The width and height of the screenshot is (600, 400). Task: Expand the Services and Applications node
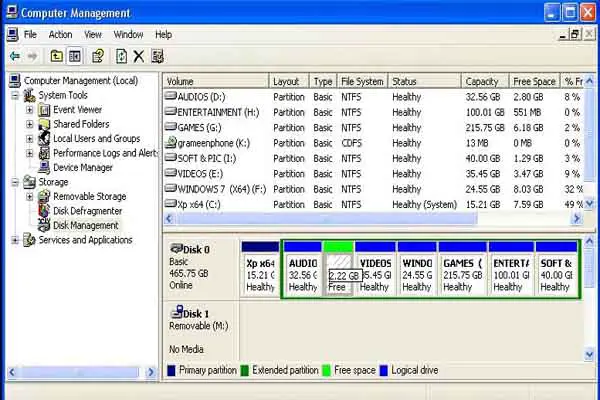pos(15,240)
